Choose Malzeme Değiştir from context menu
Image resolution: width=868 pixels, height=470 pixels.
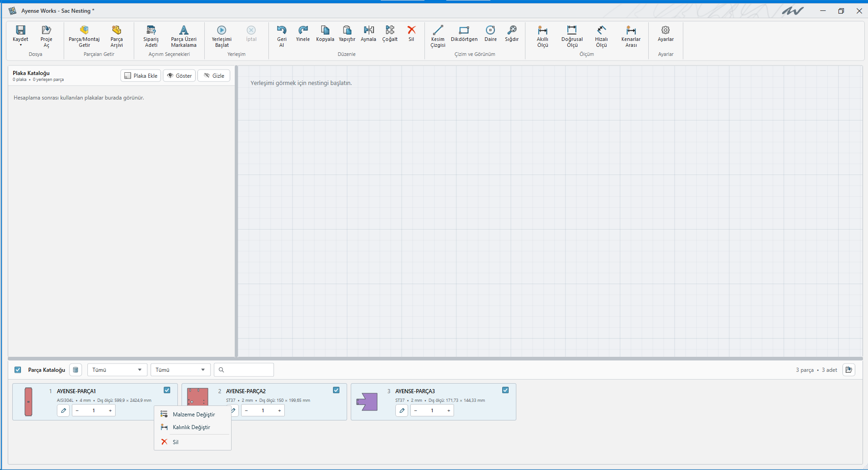click(x=193, y=414)
